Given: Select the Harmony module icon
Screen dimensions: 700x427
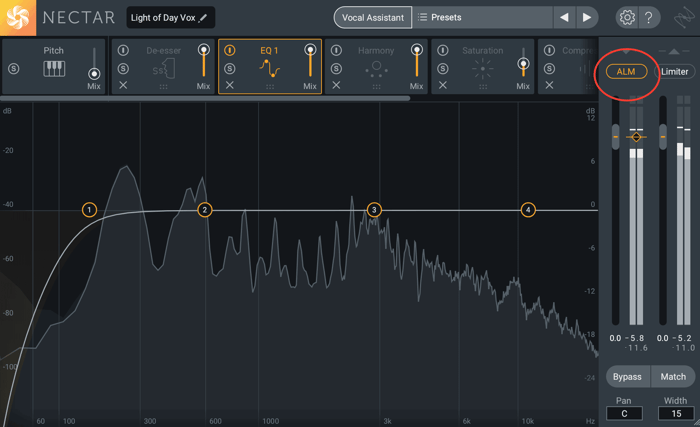Looking at the screenshot, I should [x=376, y=69].
